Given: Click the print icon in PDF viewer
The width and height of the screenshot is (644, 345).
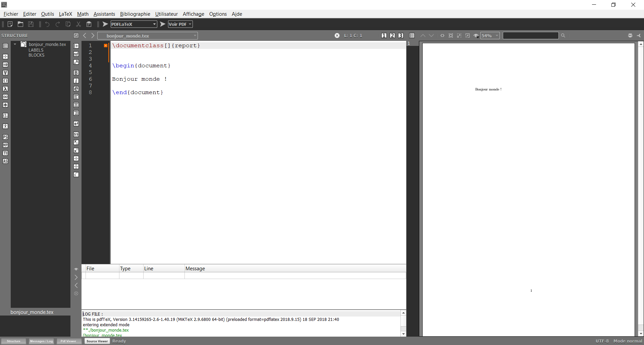Looking at the screenshot, I should pos(630,36).
